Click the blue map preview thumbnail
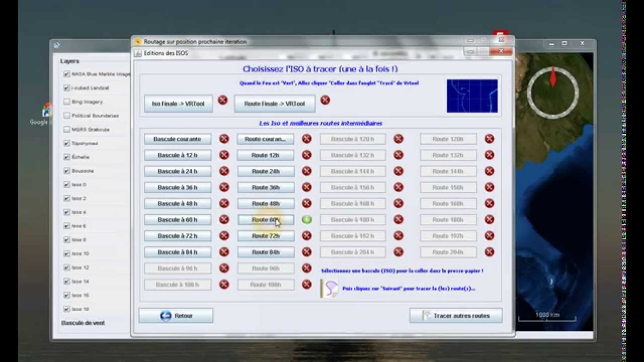Image resolution: width=644 pixels, height=362 pixels. (472, 96)
